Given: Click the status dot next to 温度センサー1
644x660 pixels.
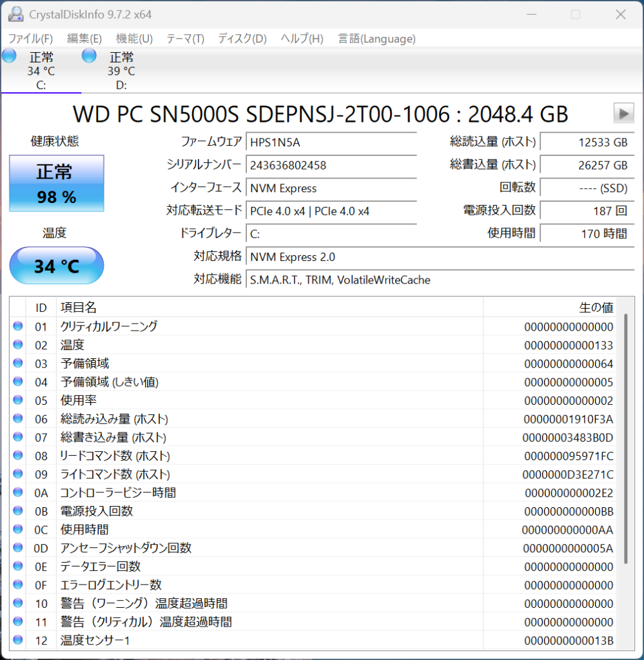Looking at the screenshot, I should (17, 640).
